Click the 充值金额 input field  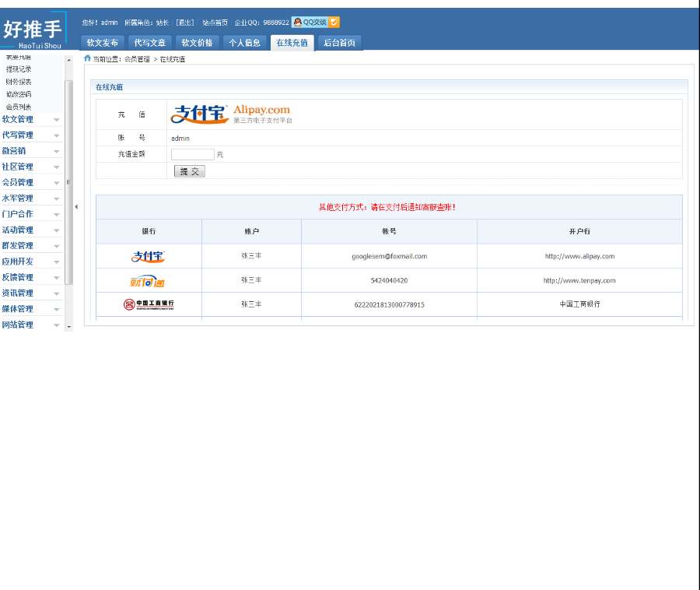pos(192,155)
